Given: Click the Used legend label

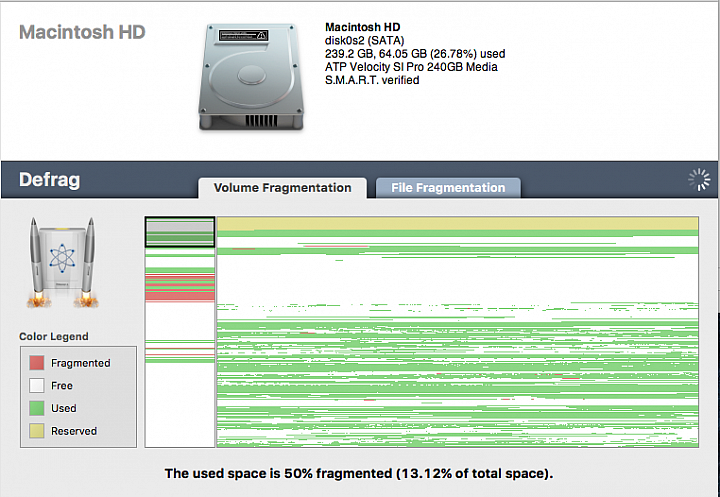Looking at the screenshot, I should (63, 408).
